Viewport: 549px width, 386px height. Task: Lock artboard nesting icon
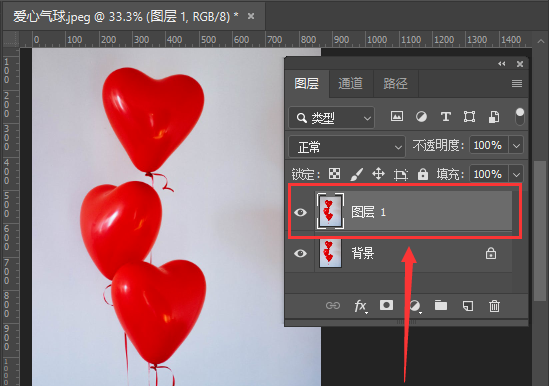click(401, 174)
